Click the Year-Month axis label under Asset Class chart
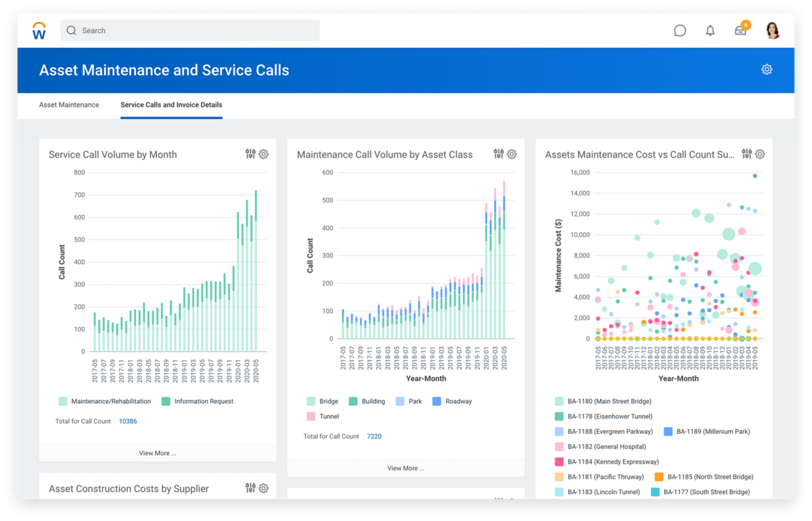This screenshot has width=812, height=521. point(426,379)
